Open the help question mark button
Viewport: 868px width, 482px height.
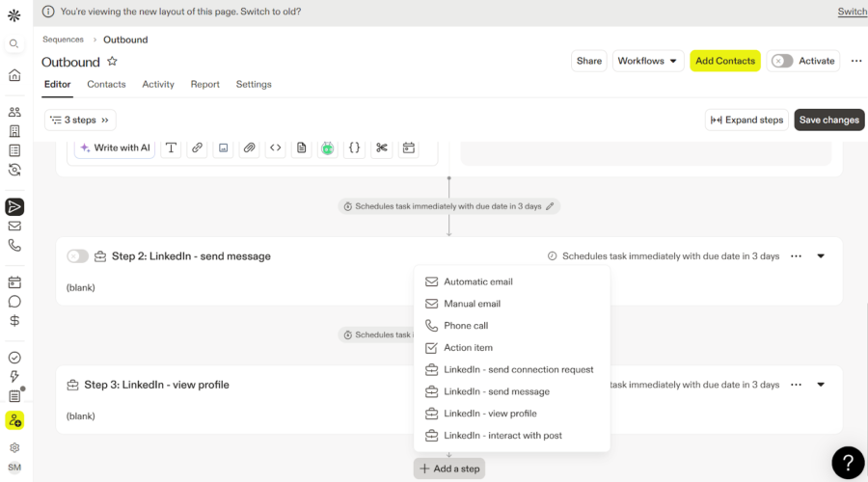(848, 463)
